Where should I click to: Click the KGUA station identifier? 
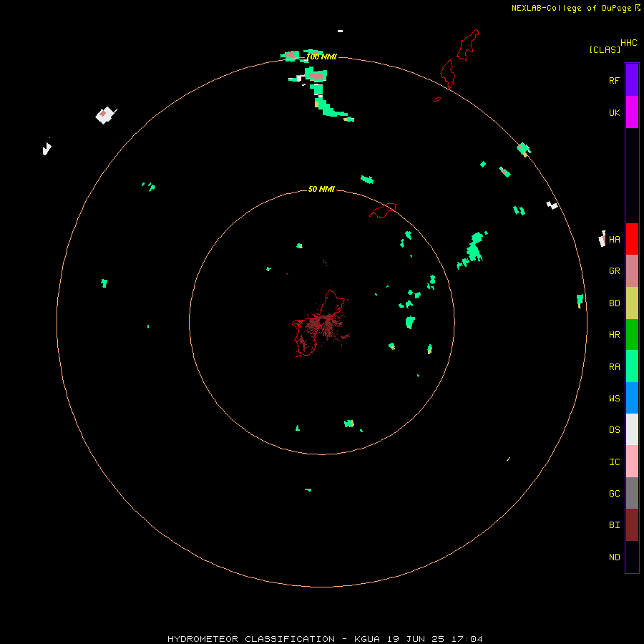[x=367, y=639]
